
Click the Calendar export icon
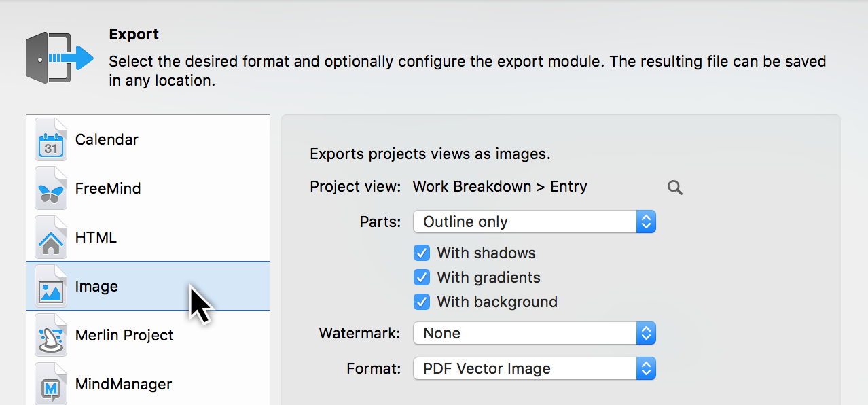(x=50, y=139)
